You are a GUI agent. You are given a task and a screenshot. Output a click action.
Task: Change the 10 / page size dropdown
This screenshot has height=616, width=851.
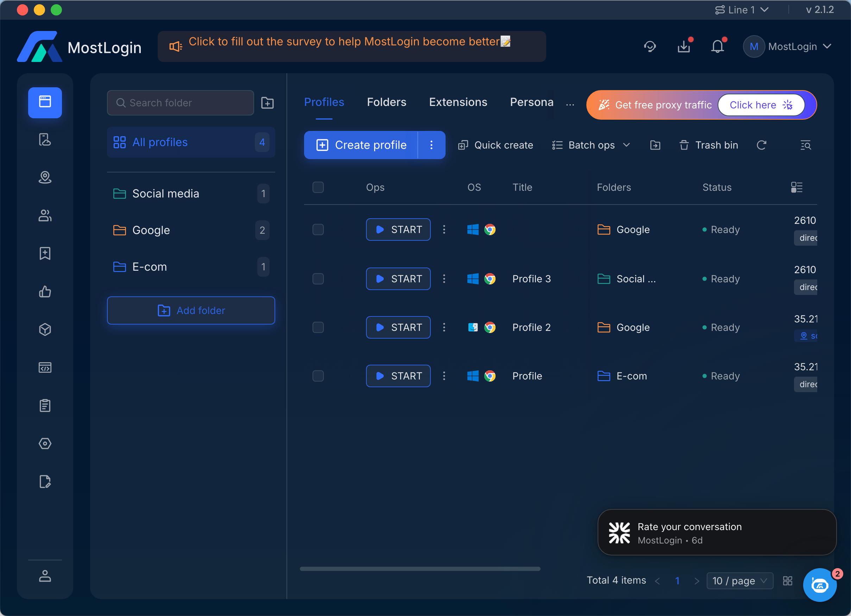[739, 581]
